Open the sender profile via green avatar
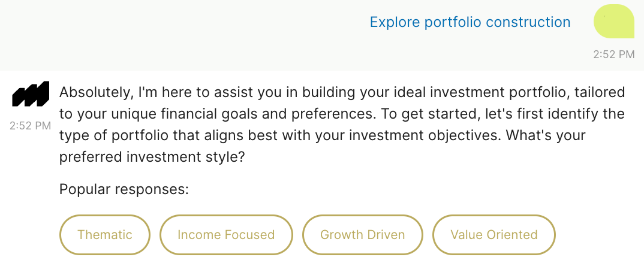This screenshot has height=266, width=644. (x=613, y=22)
